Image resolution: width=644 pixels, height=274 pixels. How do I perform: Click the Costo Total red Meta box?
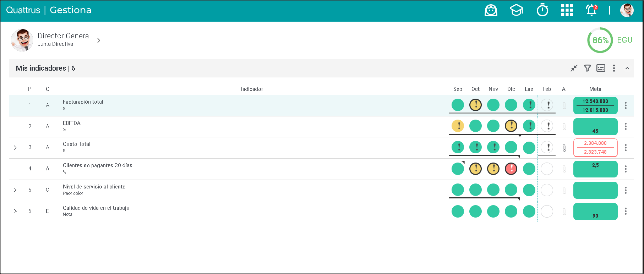click(x=595, y=148)
